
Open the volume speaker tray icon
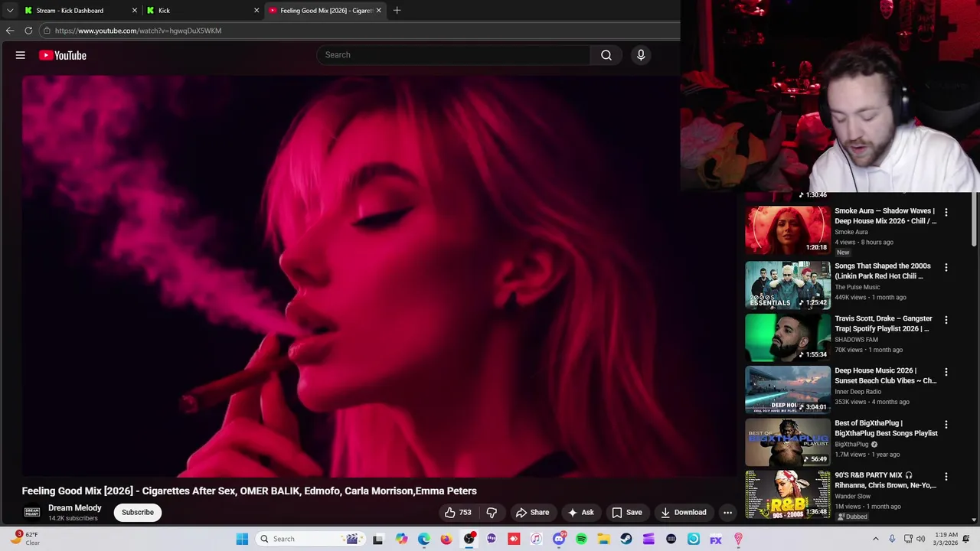[x=921, y=539]
